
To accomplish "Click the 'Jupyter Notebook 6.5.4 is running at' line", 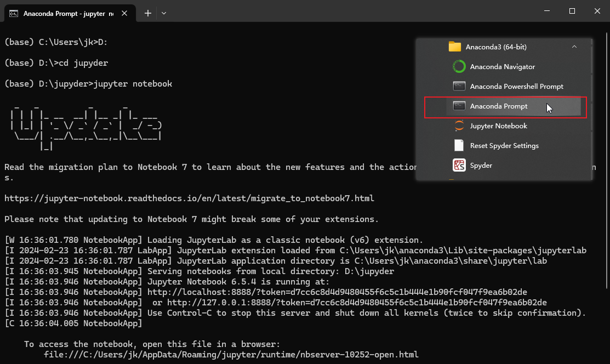I will pyautogui.click(x=167, y=281).
